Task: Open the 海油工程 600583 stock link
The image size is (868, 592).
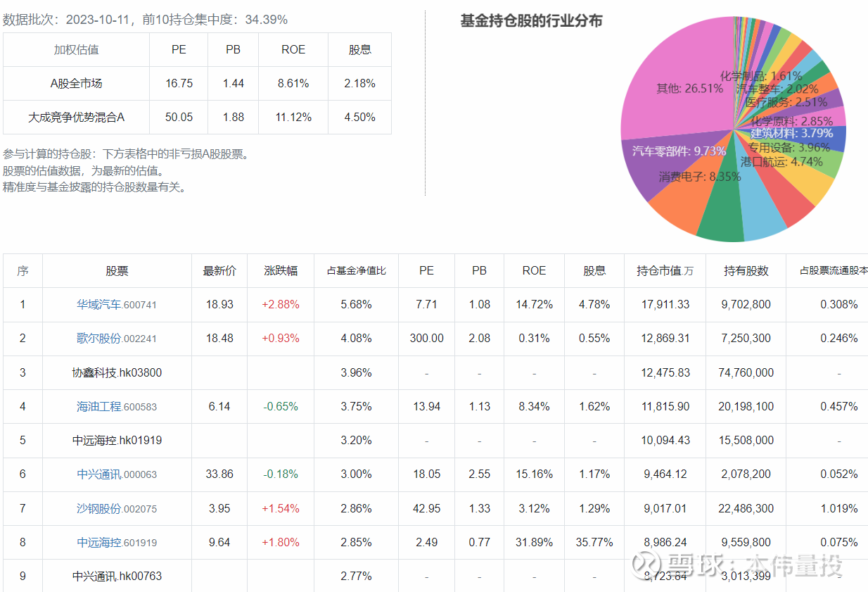Action: coord(117,407)
